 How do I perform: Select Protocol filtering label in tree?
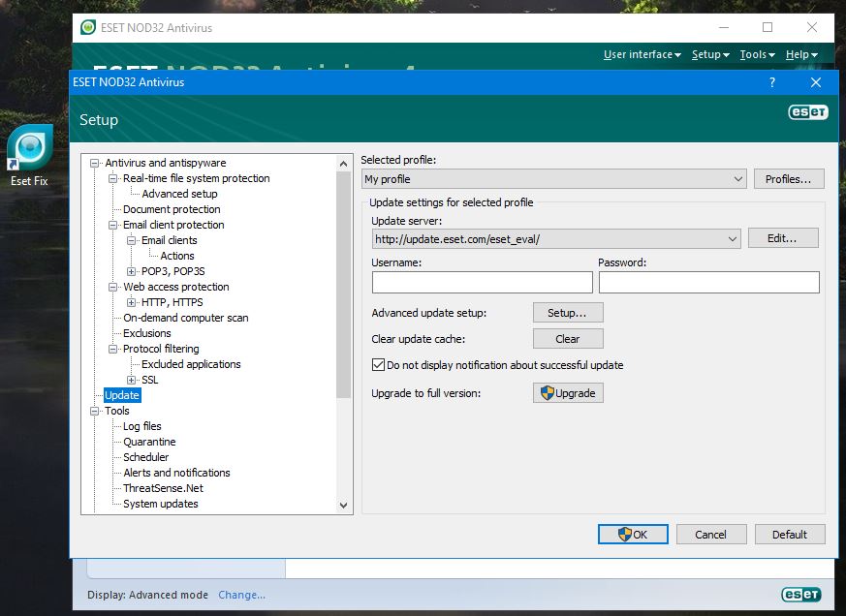click(x=161, y=349)
